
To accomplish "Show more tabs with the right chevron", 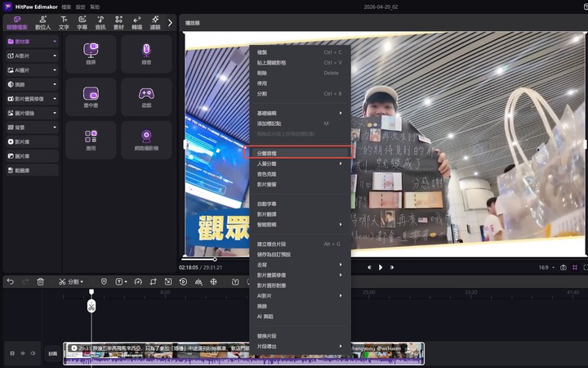I will point(170,23).
